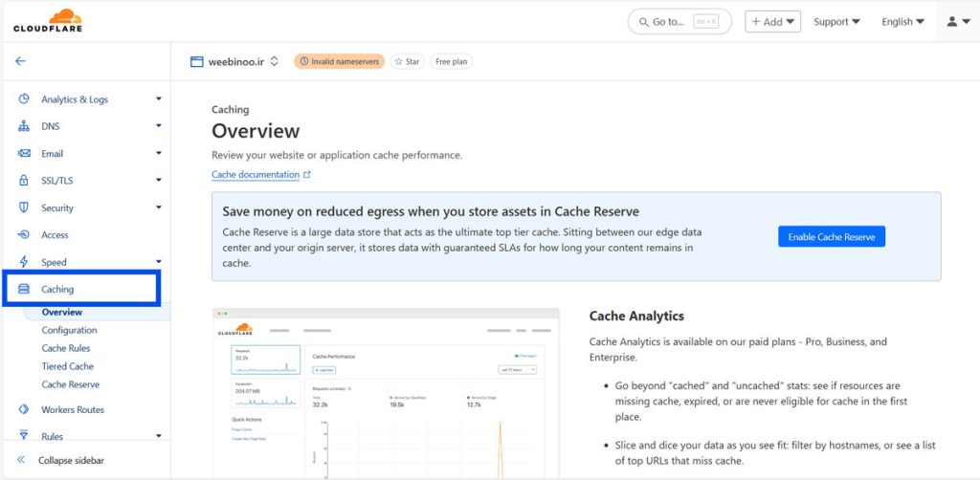
Task: Click the Cloudflare logo
Action: tap(48, 21)
